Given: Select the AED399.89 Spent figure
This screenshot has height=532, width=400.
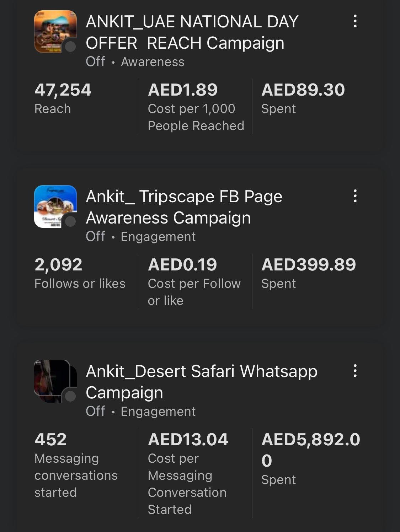Looking at the screenshot, I should click(x=308, y=273).
